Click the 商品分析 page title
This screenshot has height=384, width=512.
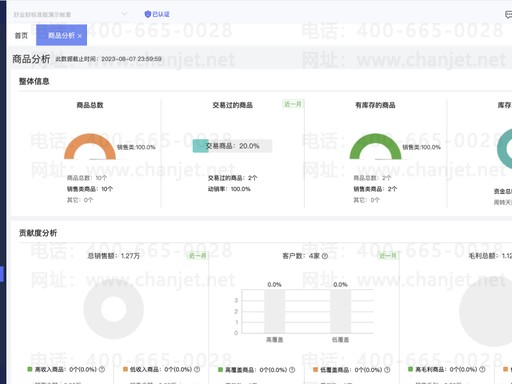[x=31, y=59]
